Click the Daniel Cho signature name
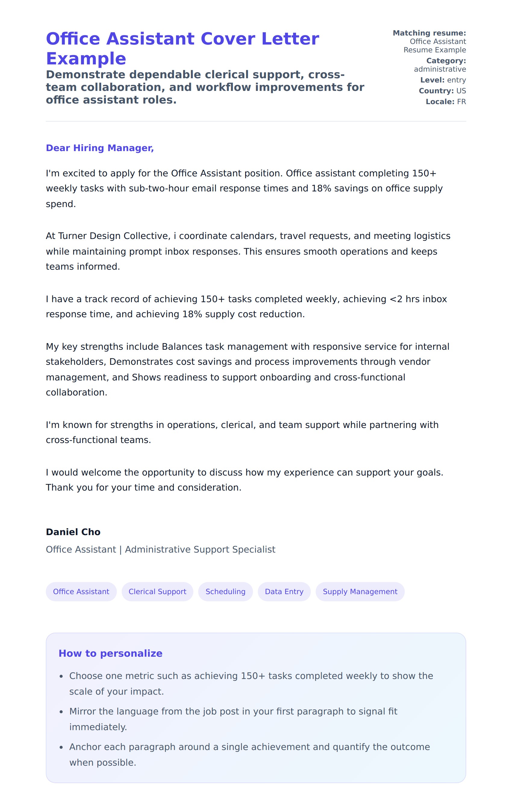The image size is (512, 812). coord(73,532)
